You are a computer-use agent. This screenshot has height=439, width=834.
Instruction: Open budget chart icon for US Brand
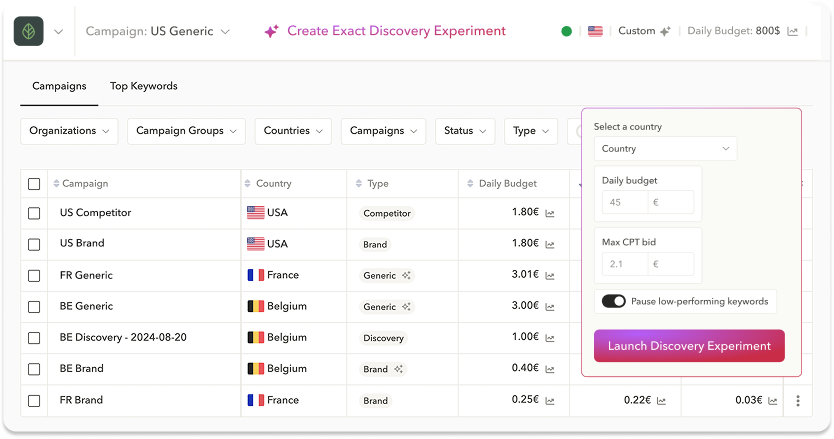coord(550,245)
